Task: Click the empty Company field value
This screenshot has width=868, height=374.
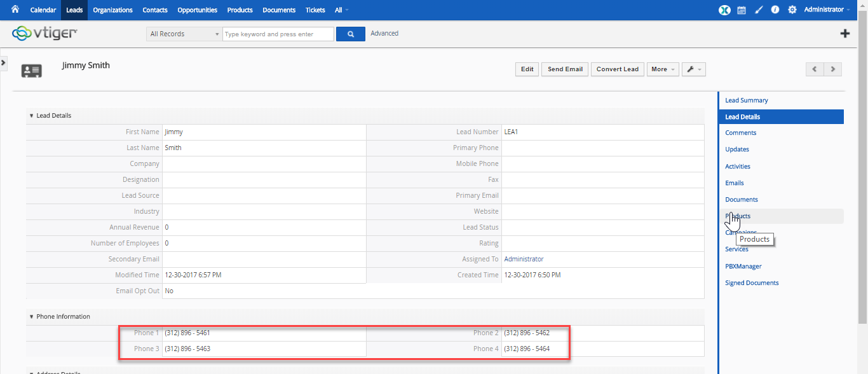Action: coord(264,164)
